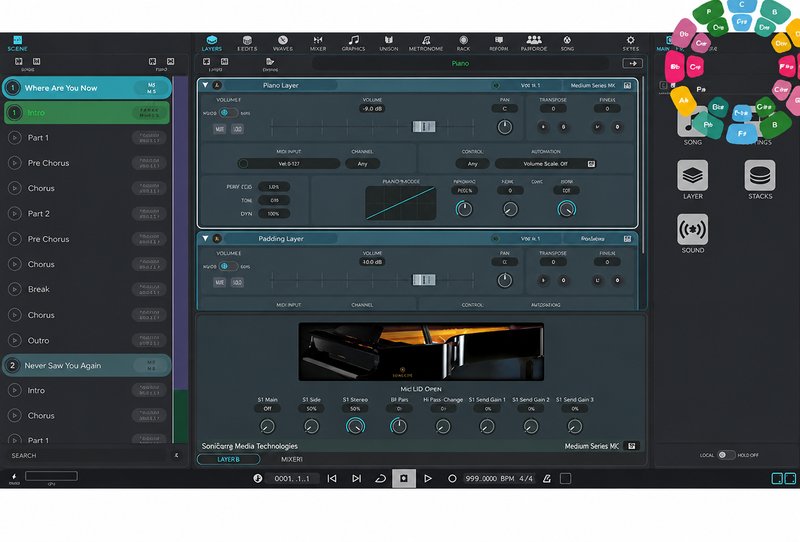Open the LAYERS view icon
The image size is (800, 542).
(211, 43)
